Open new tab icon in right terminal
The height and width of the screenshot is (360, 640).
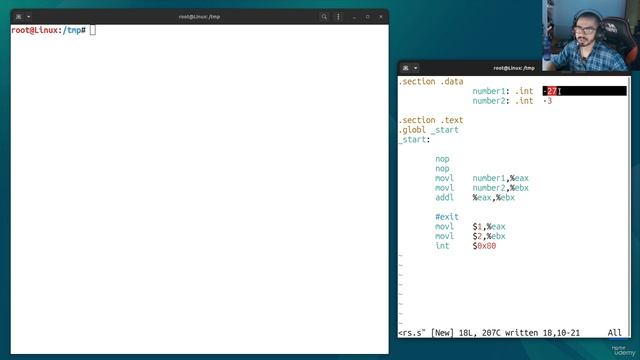click(x=406, y=68)
